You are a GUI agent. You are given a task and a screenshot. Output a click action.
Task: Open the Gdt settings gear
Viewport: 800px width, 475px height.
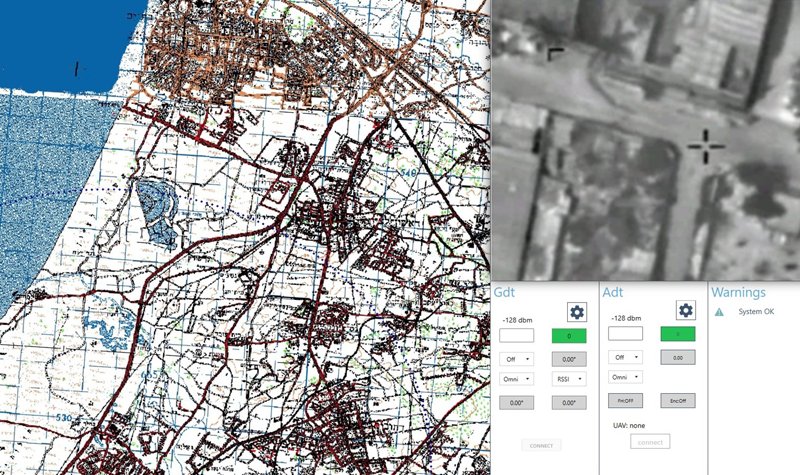tap(576, 311)
